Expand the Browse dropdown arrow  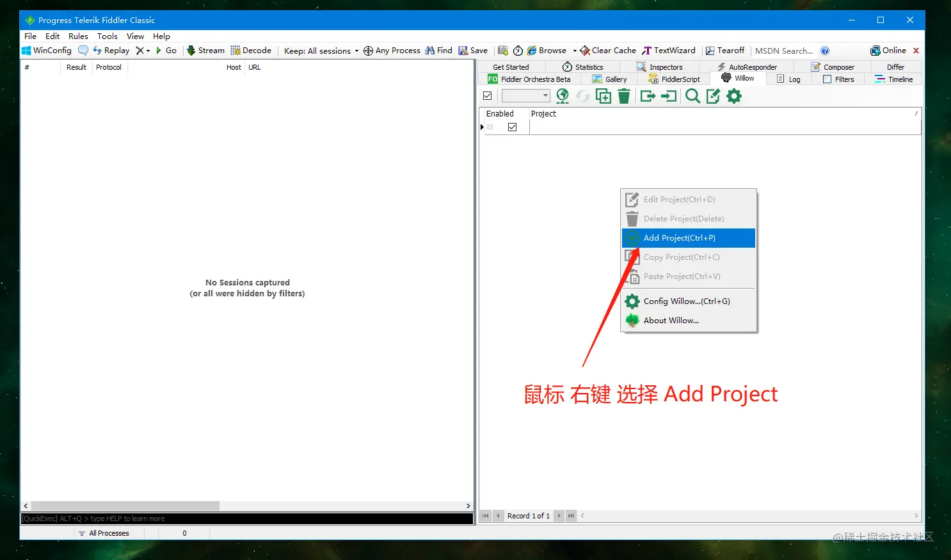coord(575,51)
